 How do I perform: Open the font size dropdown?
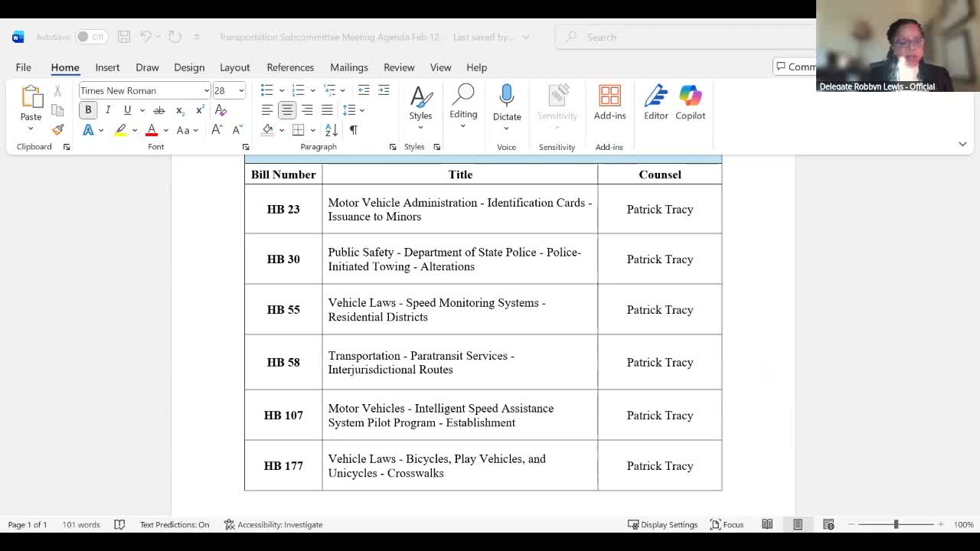point(241,90)
